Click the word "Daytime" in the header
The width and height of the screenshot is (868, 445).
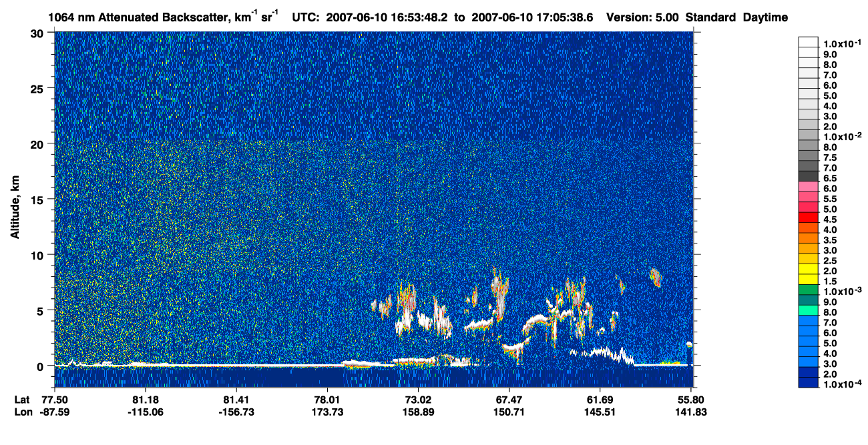pyautogui.click(x=765, y=17)
